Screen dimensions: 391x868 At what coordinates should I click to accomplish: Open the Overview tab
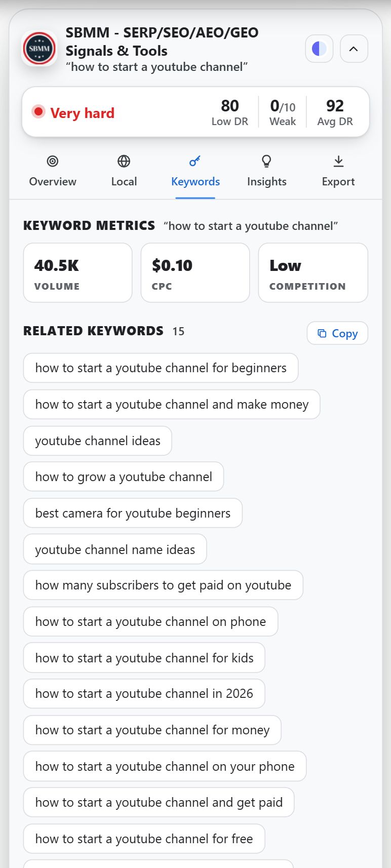point(53,172)
